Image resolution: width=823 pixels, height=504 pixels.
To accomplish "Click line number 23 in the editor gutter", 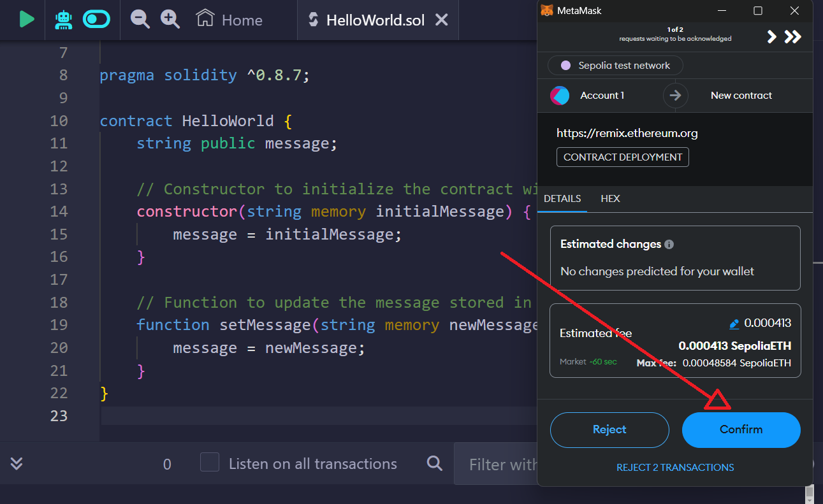I will [x=59, y=416].
